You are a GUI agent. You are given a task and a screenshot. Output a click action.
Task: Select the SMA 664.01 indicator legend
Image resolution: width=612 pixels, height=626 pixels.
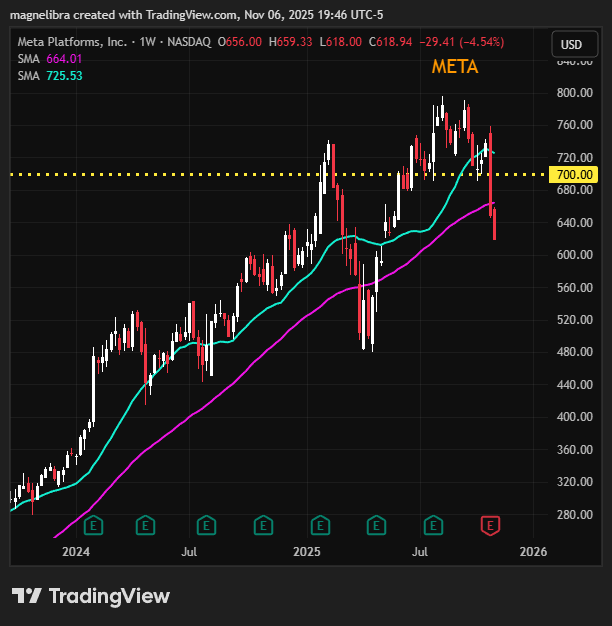coord(50,59)
